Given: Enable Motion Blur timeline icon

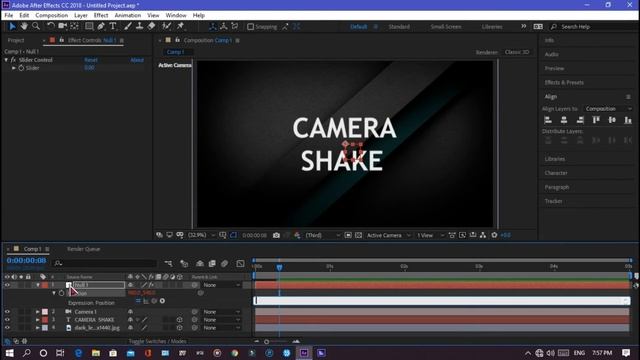Looking at the screenshot, I should click(224, 264).
